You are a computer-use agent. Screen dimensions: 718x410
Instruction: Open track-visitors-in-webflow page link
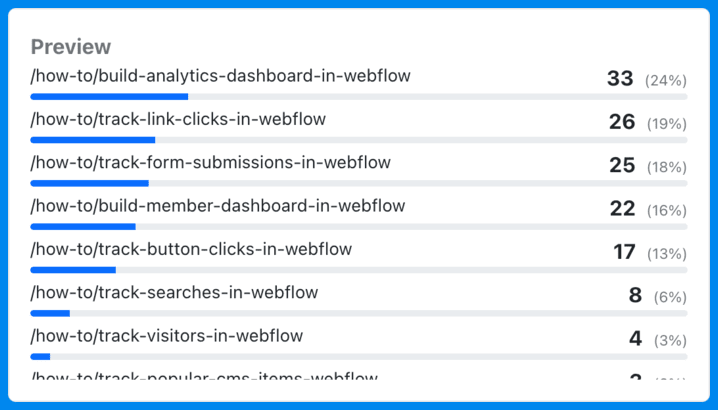(167, 336)
